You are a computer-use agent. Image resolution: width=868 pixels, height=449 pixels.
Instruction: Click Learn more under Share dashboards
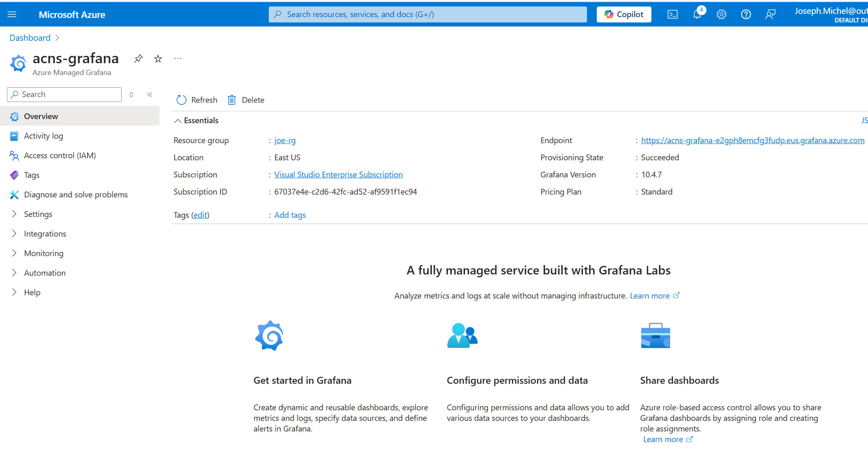[x=667, y=439]
